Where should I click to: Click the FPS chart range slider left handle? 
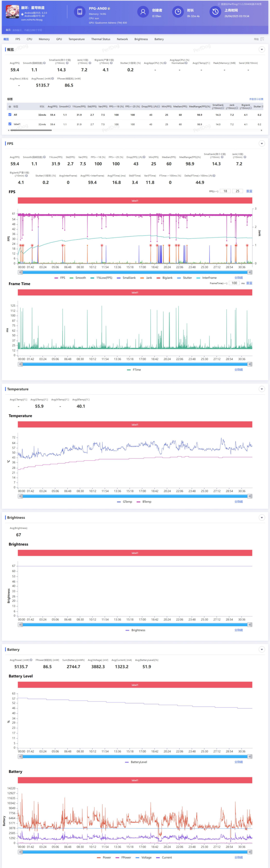coord(20,272)
